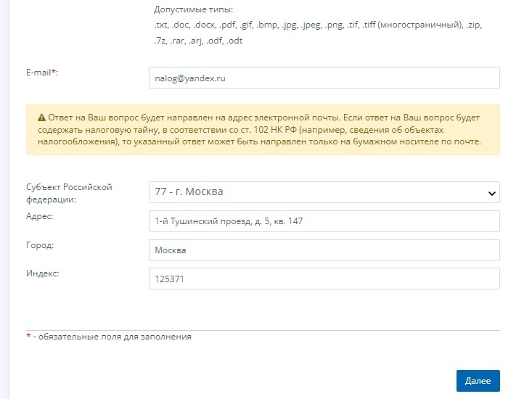The height and width of the screenshot is (399, 532).
Task: Click the yellow notice about ответ на Ваш вопрос
Action: tap(263, 130)
